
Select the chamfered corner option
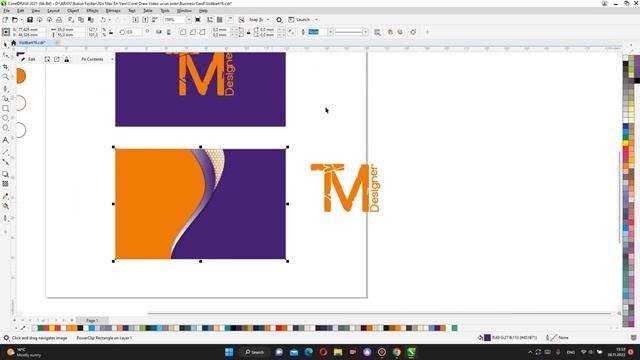(x=202, y=32)
